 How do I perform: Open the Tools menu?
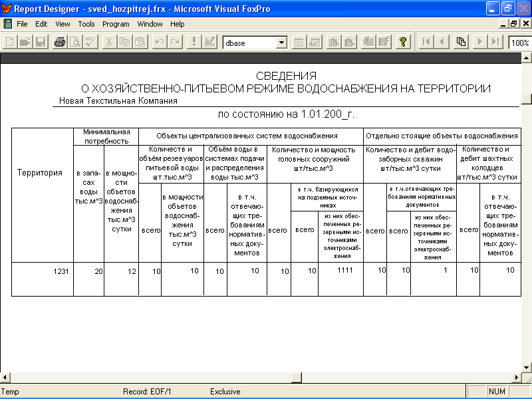(x=86, y=24)
